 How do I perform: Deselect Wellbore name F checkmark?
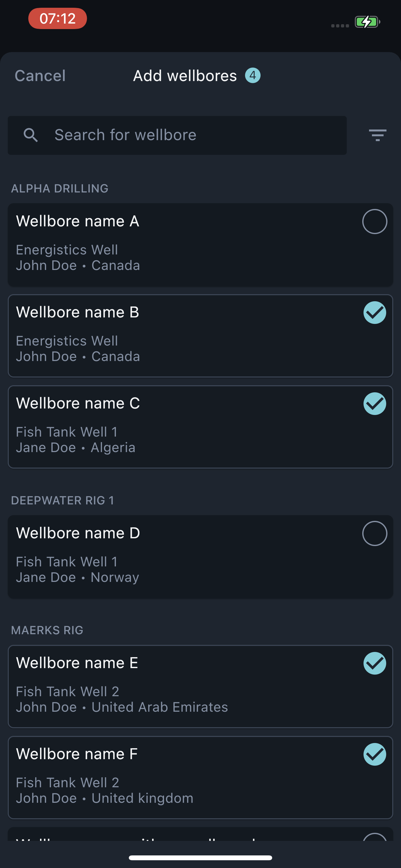[x=375, y=754]
